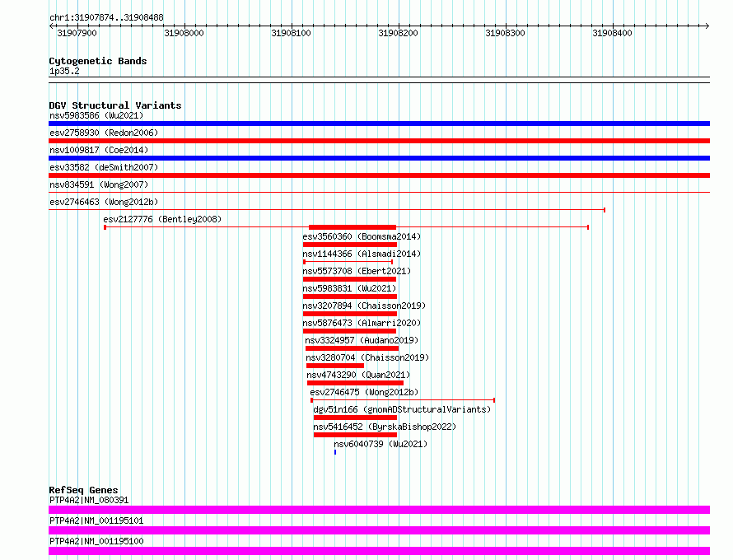The image size is (733, 560).
Task: Click the small blue nsv6040739 marker
Action: (335, 452)
